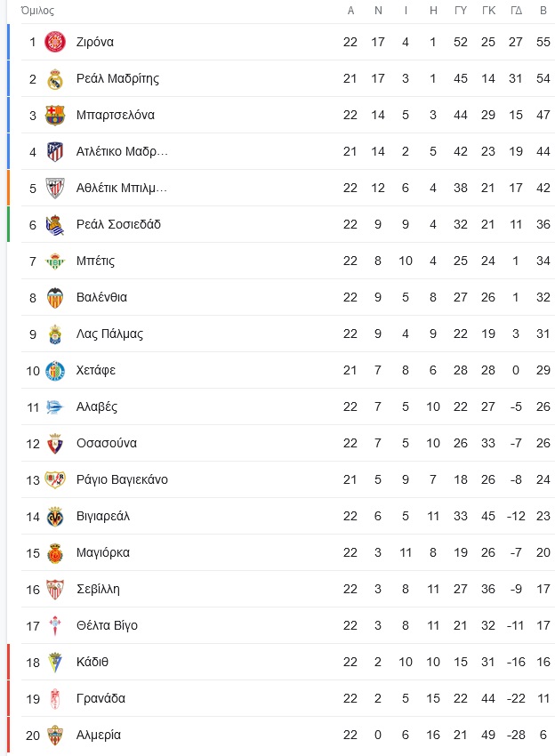Click the Real Madrid crest icon
555x756 pixels.
(x=55, y=78)
